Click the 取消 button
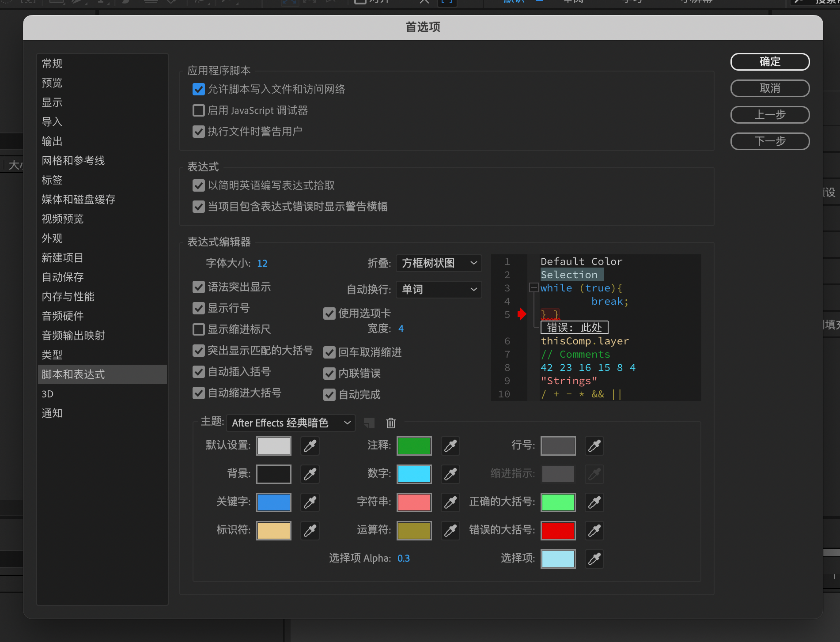This screenshot has width=840, height=642. click(x=770, y=88)
